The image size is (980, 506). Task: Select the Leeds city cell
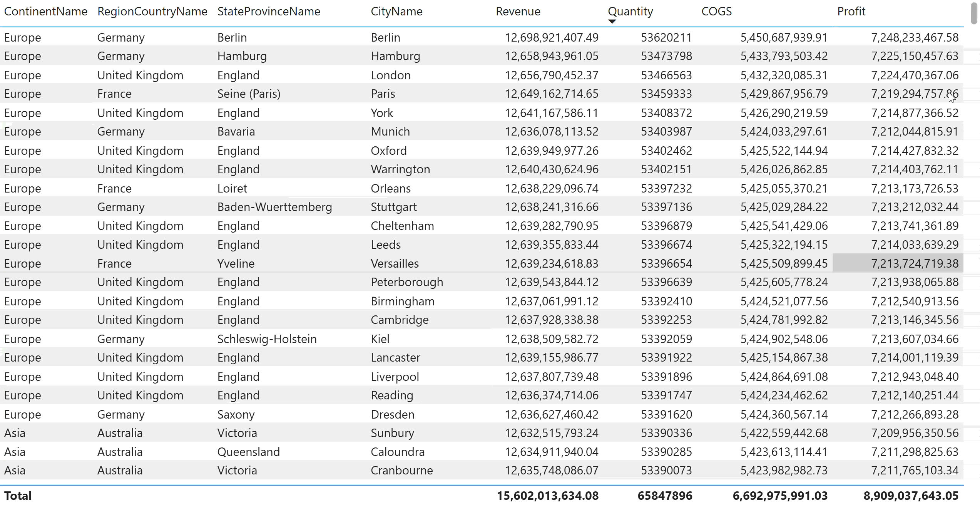(386, 245)
